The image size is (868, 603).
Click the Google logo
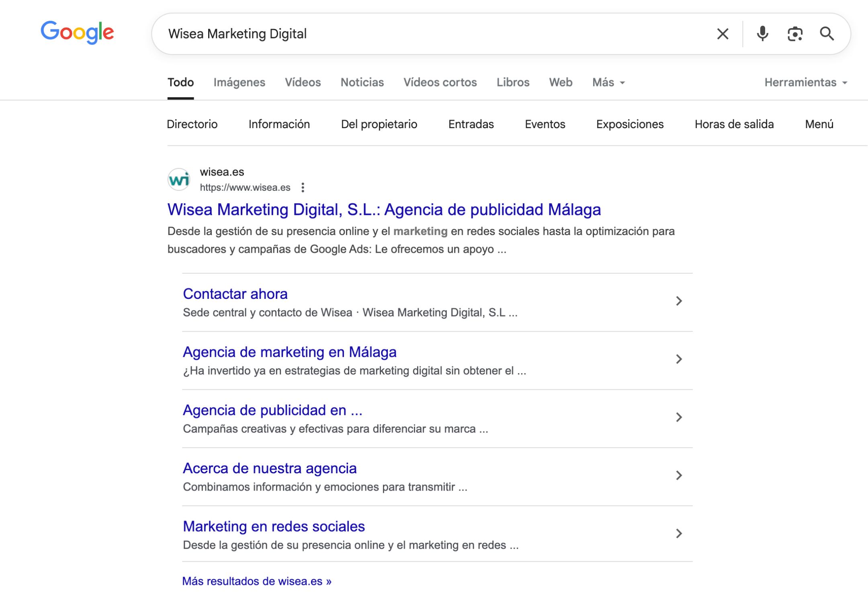coord(77,33)
